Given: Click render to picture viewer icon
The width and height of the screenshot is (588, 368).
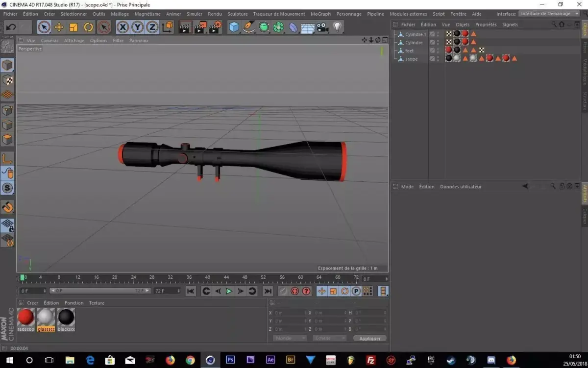Looking at the screenshot, I should tap(200, 27).
